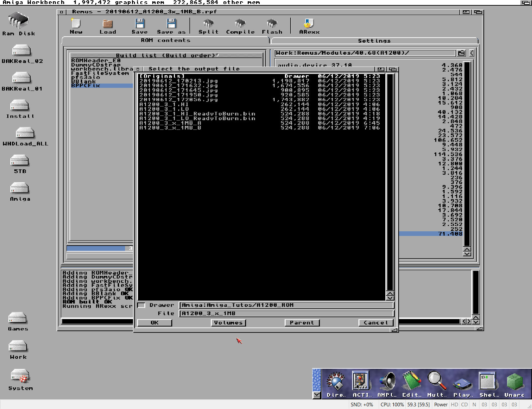532x409 pixels.
Task: Click the file list scroll up arrow
Action: [x=390, y=294]
